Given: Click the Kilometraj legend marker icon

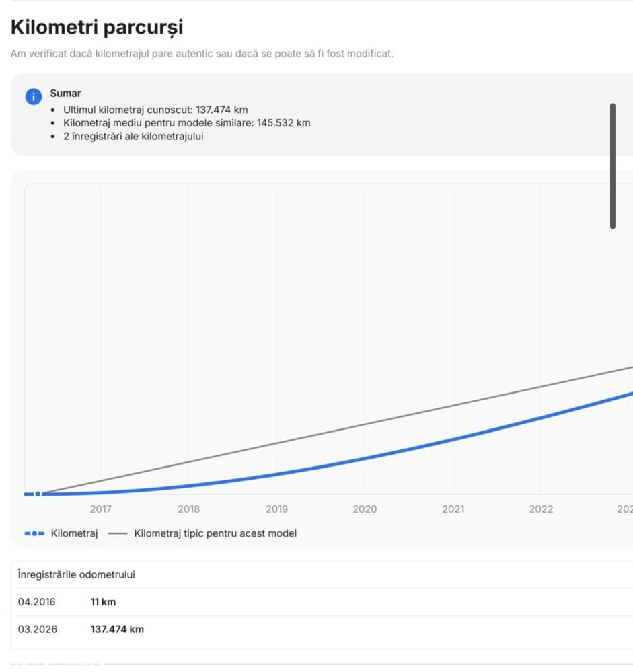Looking at the screenshot, I should pos(34,533).
